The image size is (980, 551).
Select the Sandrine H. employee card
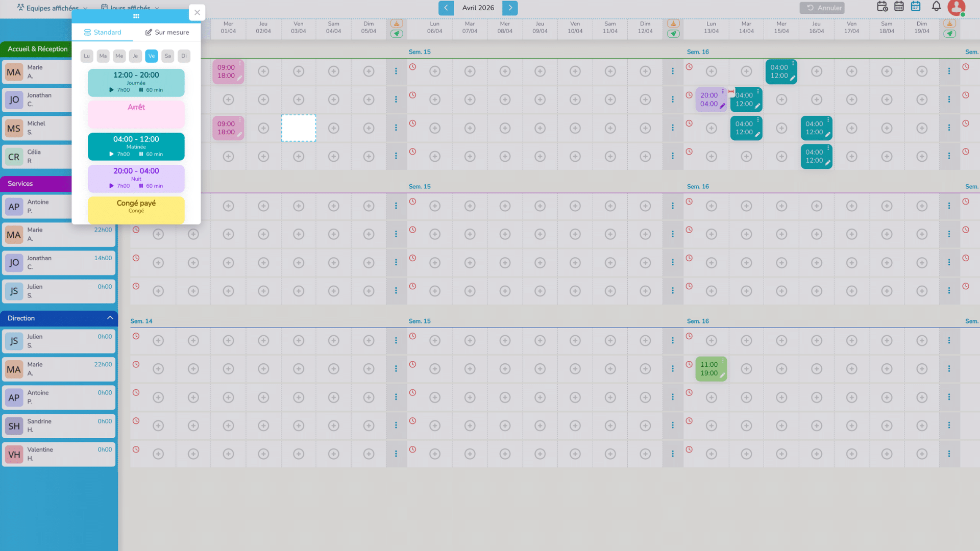59,425
